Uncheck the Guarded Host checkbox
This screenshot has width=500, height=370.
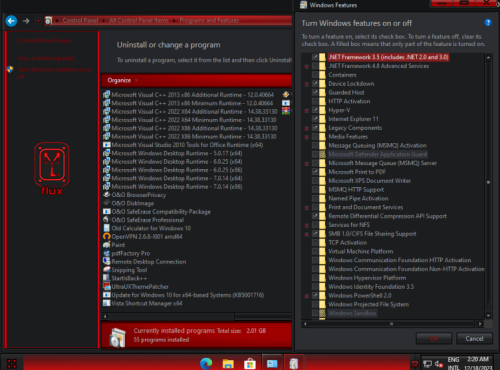[315, 92]
